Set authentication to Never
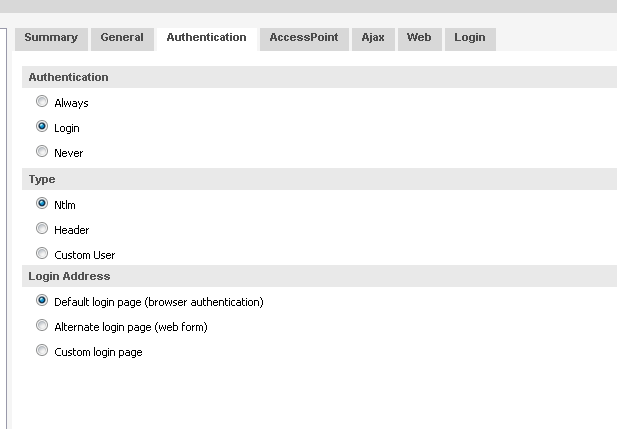 (42, 152)
